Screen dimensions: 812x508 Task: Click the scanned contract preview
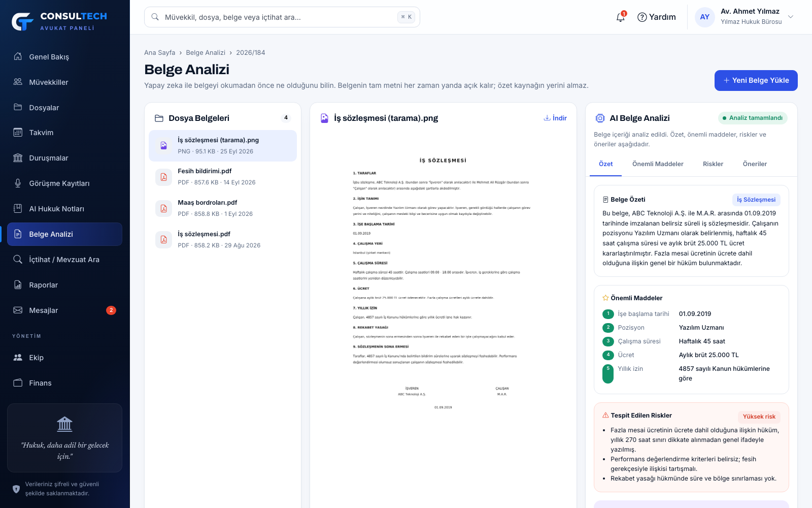443,284
